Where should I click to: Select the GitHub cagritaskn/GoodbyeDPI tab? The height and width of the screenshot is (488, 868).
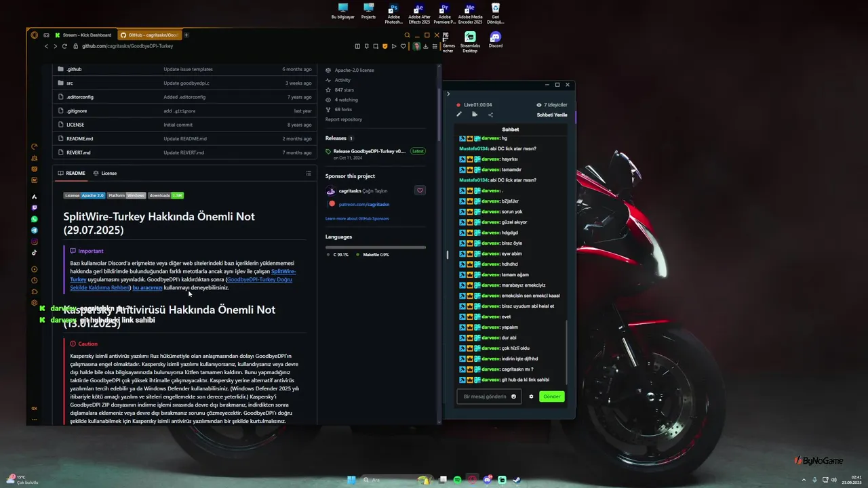pos(149,35)
